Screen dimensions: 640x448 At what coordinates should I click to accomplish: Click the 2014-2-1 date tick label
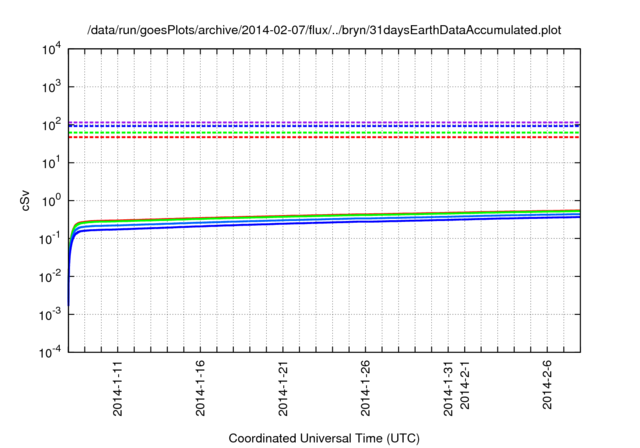(465, 384)
